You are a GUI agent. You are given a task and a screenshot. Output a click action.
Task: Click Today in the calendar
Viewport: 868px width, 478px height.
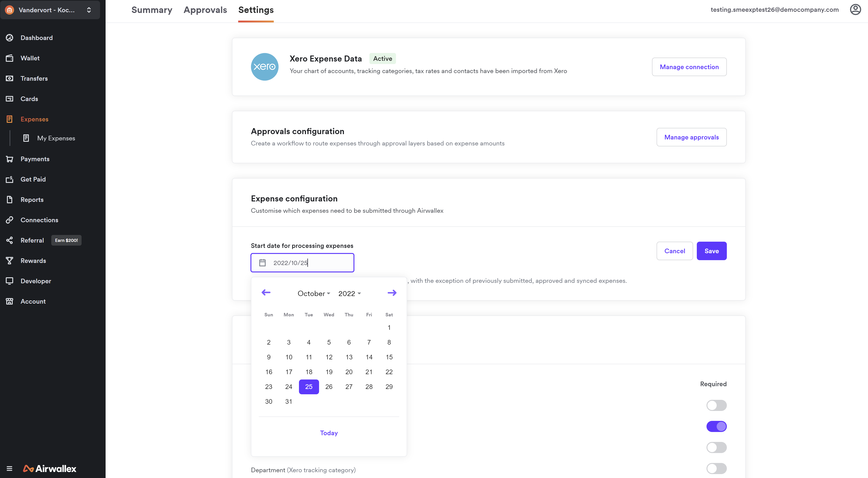(329, 433)
